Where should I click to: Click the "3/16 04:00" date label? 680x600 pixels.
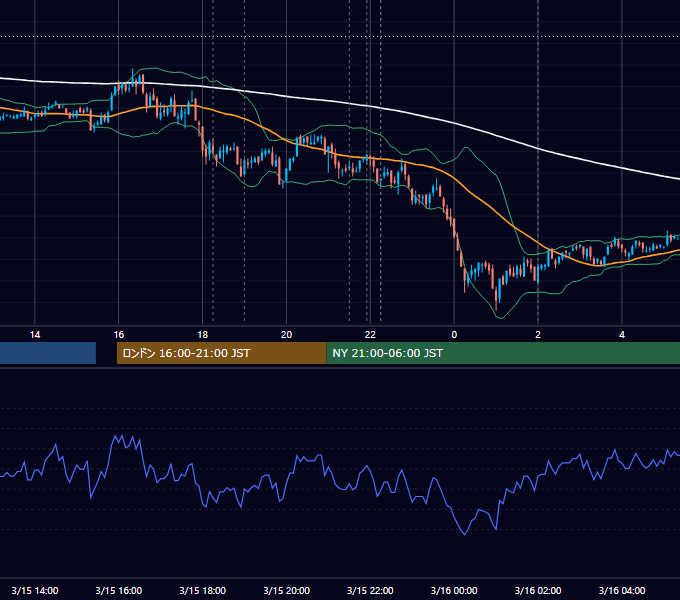click(x=622, y=590)
